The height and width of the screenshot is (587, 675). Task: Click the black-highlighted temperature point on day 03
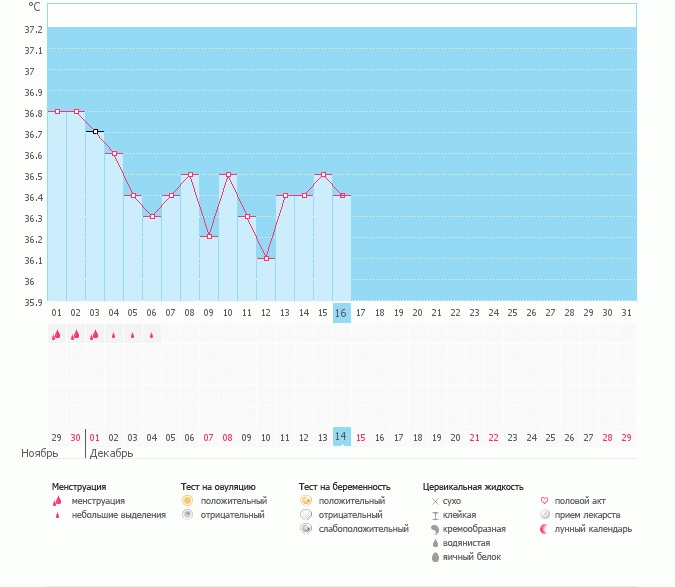(95, 132)
